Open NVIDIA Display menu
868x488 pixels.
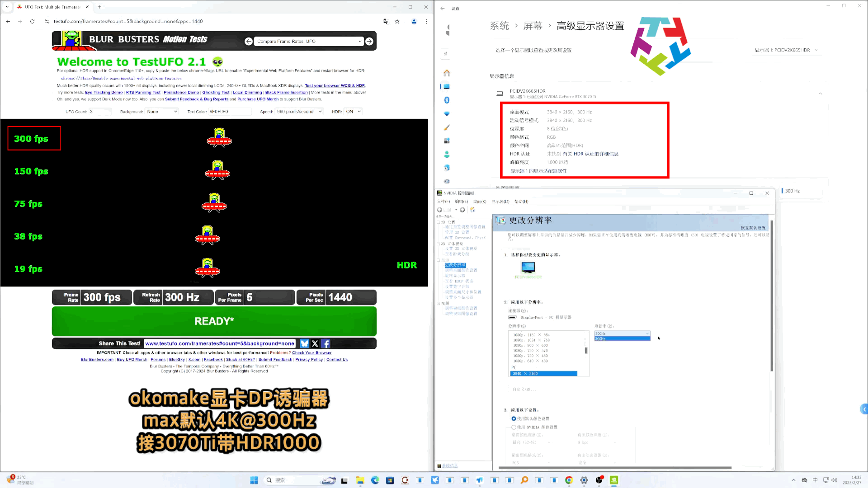pos(500,202)
